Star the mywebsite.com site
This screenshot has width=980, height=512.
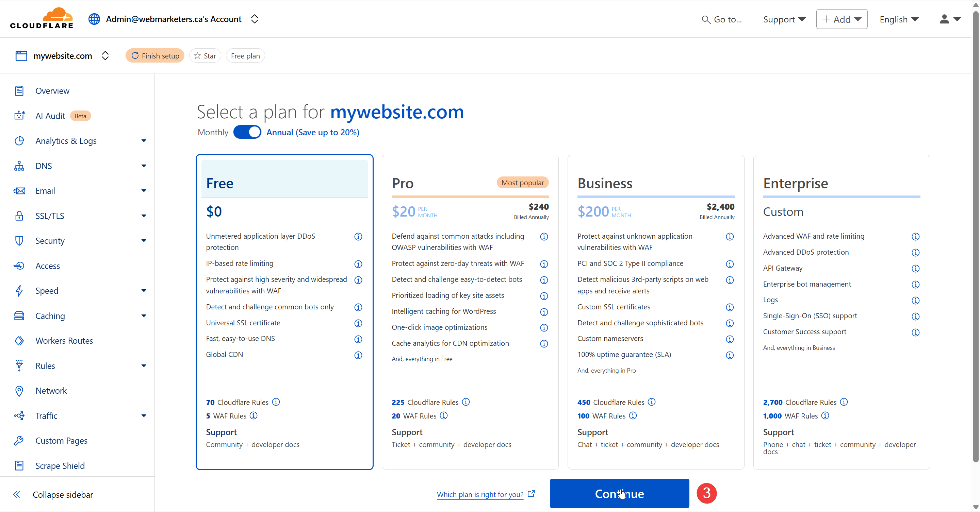205,56
